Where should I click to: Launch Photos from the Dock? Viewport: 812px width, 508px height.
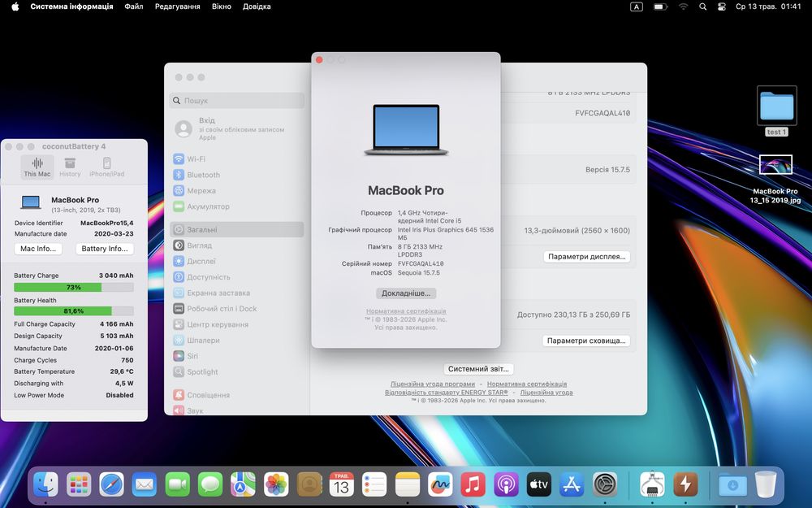[276, 484]
